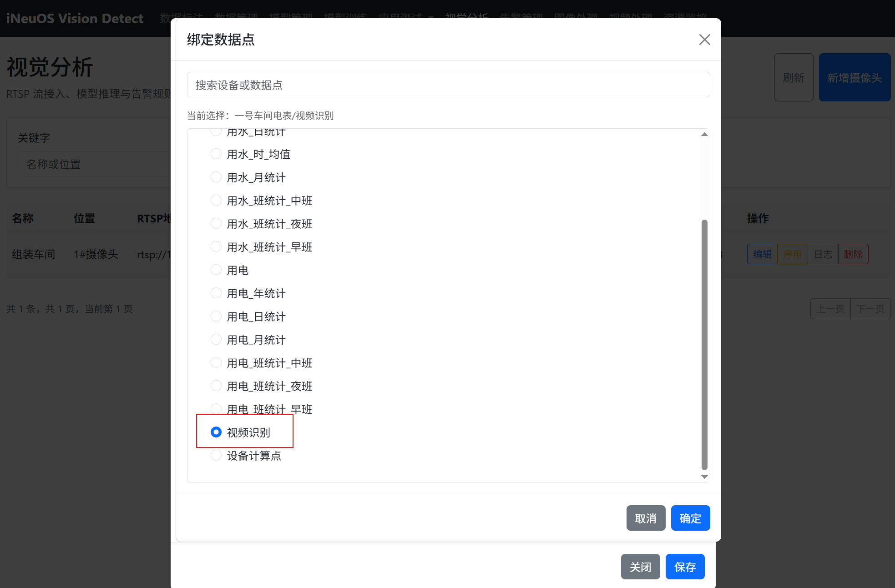895x588 pixels.
Task: Close the 绑定数据点 dialog with X
Action: (x=704, y=40)
